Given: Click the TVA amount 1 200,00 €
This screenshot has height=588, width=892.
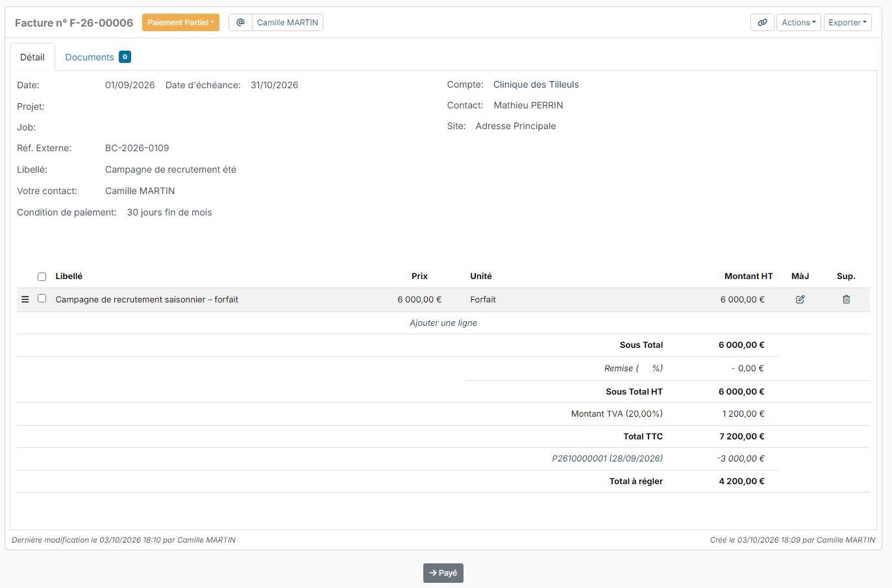Looking at the screenshot, I should pos(743,413).
